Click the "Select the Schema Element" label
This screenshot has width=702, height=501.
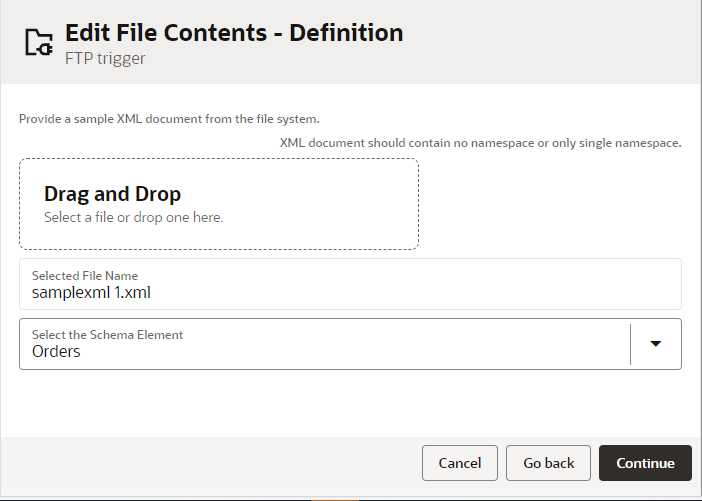(x=107, y=335)
